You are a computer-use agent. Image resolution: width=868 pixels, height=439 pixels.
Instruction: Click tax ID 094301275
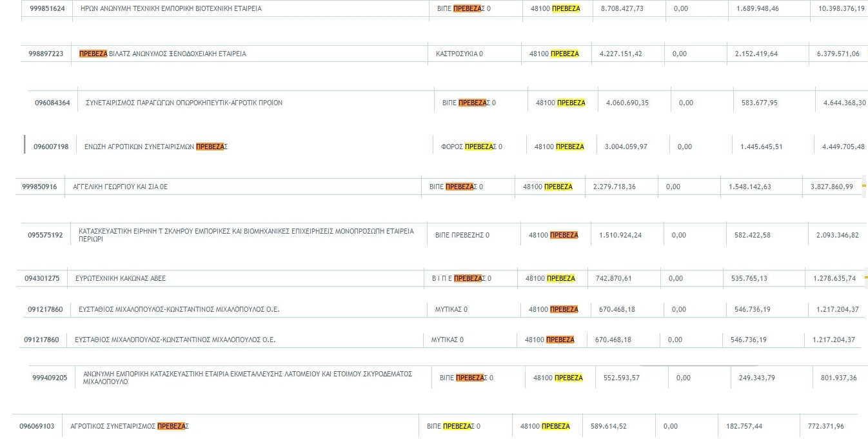click(x=42, y=278)
